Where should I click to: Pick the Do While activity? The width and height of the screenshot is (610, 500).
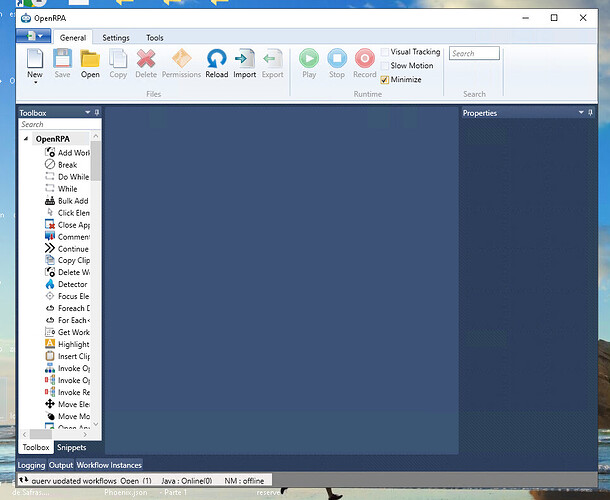(x=67, y=177)
